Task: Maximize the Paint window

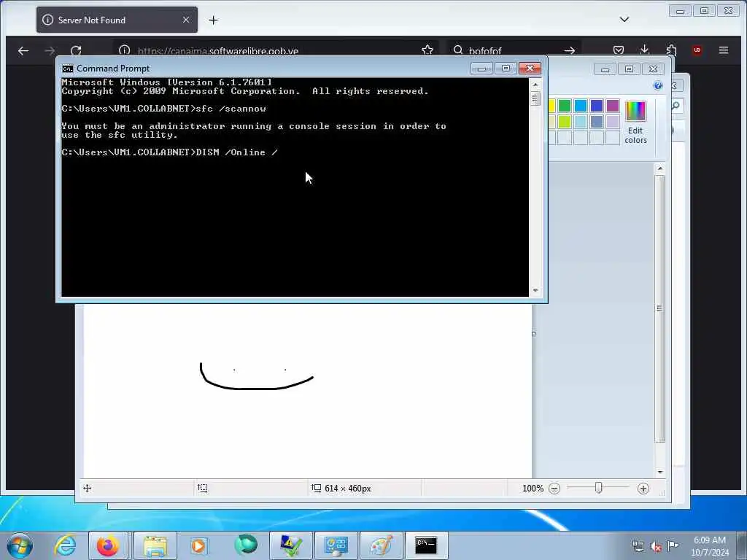Action: click(x=629, y=69)
